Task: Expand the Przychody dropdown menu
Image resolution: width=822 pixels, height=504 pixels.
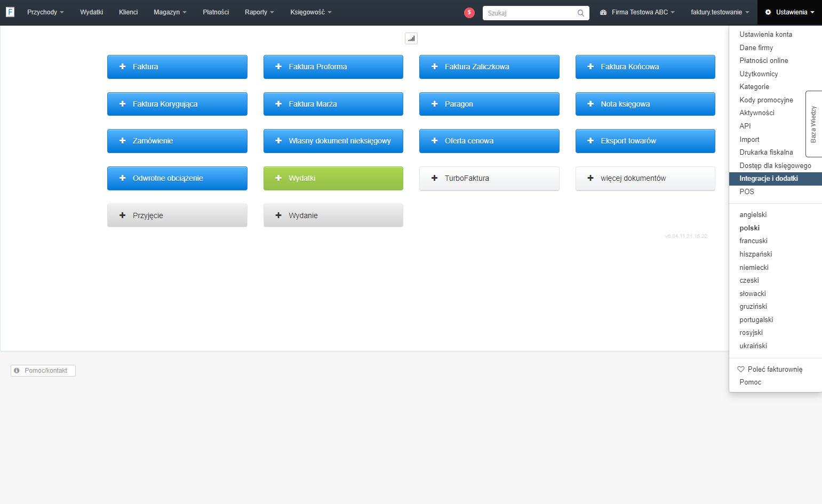Action: pos(45,12)
